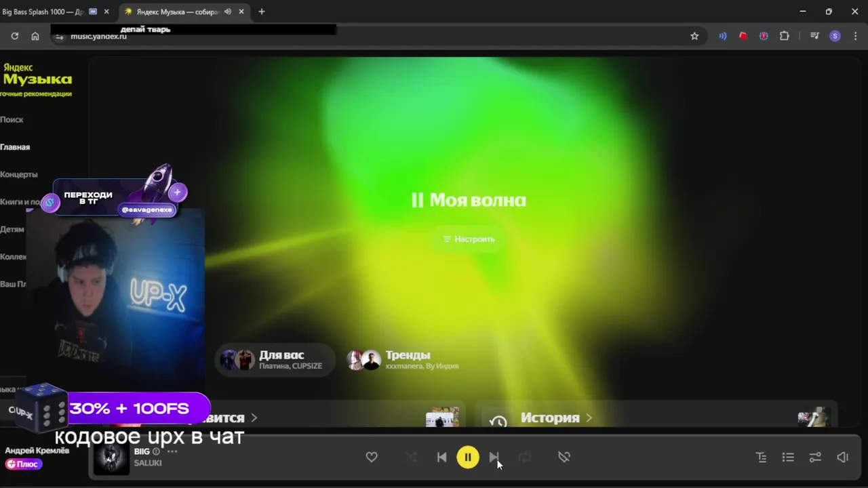Pause playback with the yellow pause button
The image size is (868, 488).
coord(467,457)
